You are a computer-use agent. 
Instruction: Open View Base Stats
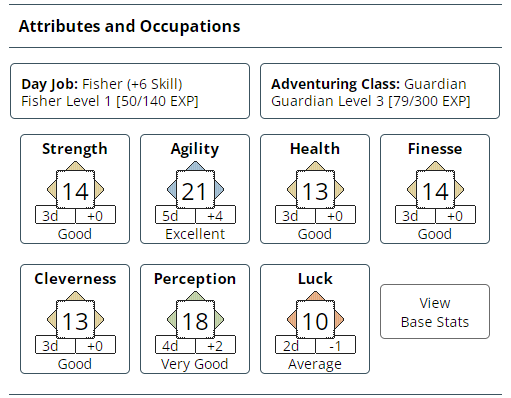click(435, 312)
